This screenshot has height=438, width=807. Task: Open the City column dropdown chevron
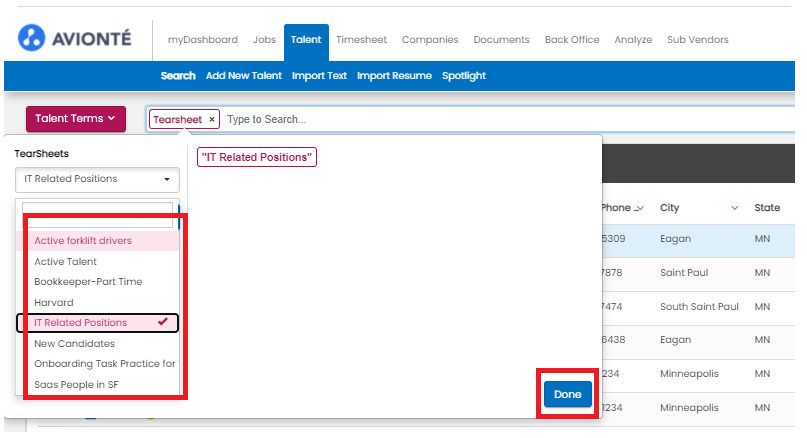coord(734,208)
